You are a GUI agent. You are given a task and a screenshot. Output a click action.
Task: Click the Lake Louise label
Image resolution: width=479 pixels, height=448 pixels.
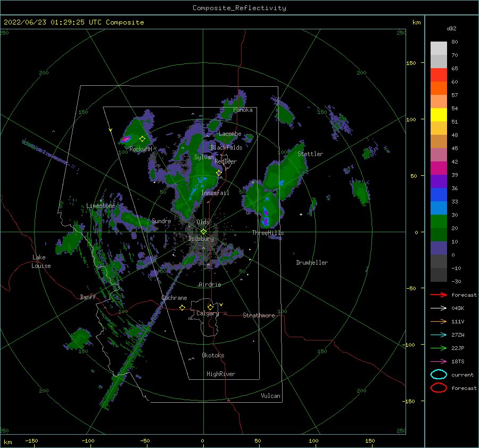[x=41, y=262]
